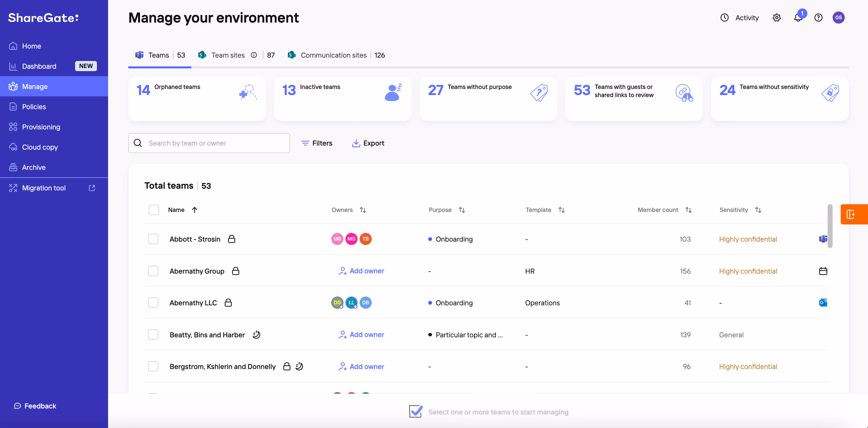Click the calendar icon on Abernathy Group row
The width and height of the screenshot is (868, 428).
(x=823, y=271)
